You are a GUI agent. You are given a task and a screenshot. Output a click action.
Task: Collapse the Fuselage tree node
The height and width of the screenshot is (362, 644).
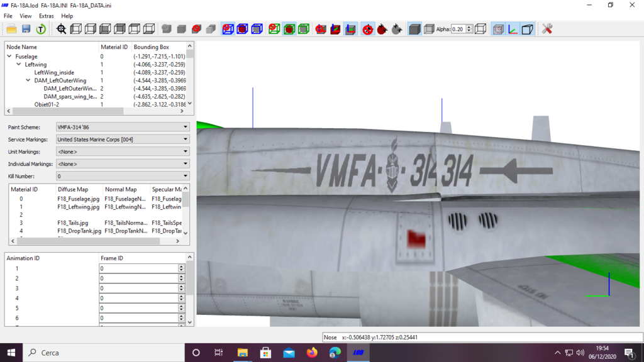pos(9,56)
